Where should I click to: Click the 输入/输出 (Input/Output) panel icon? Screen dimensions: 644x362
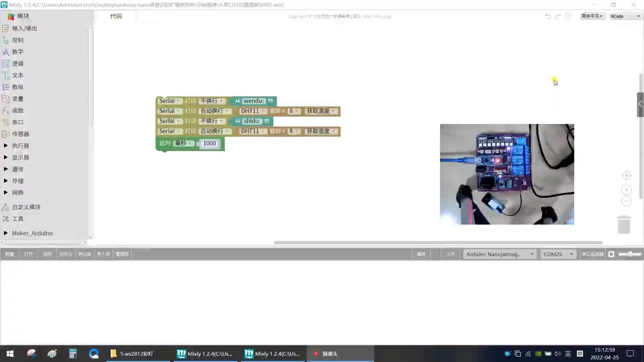(x=6, y=28)
